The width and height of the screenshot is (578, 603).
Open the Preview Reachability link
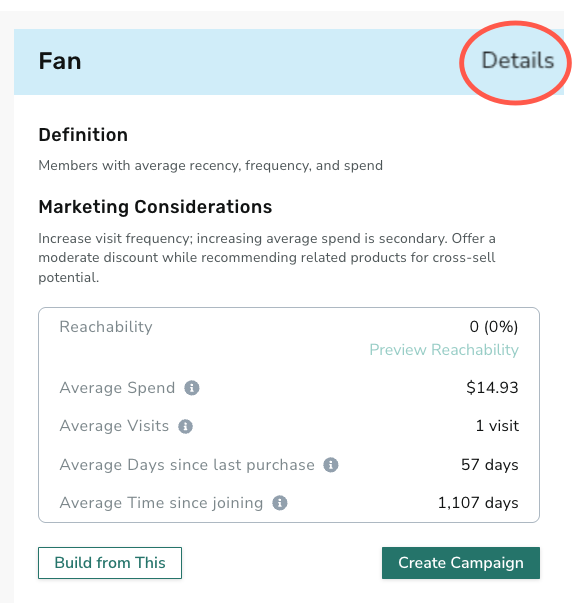tap(444, 350)
